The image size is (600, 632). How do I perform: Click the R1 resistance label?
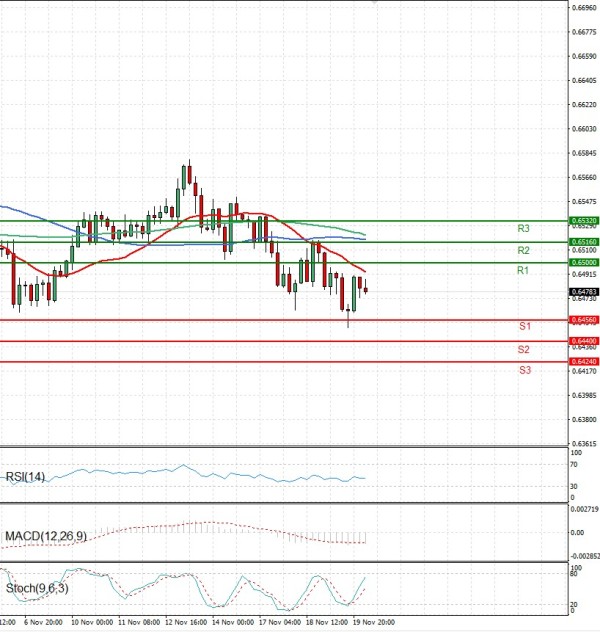coord(523,271)
